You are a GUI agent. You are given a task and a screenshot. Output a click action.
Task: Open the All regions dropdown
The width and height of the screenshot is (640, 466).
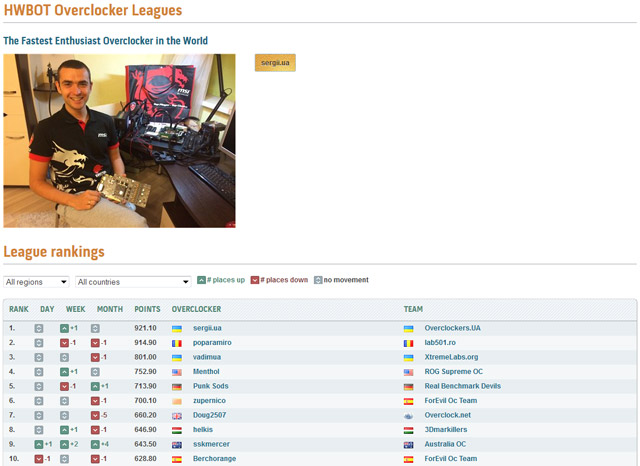point(36,282)
